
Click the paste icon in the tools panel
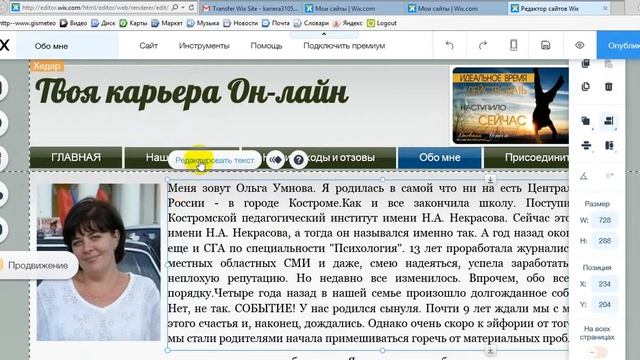pyautogui.click(x=609, y=64)
